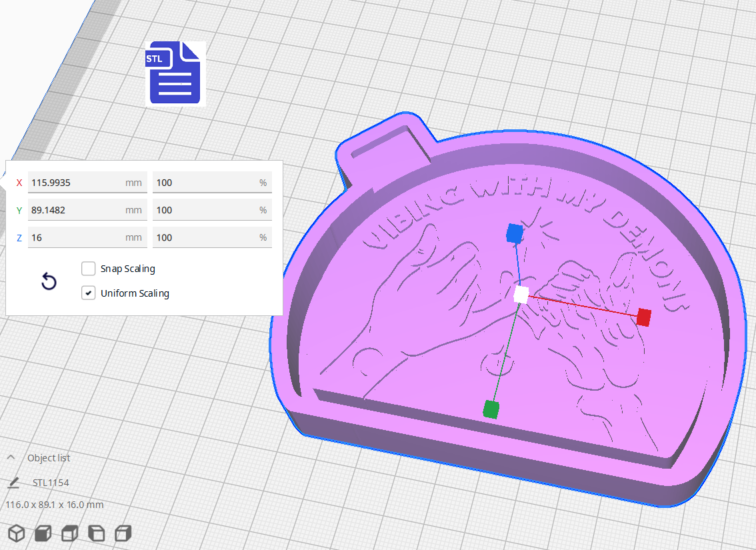Select the STL file thumbnail above the model
Image resolution: width=756 pixels, height=550 pixels.
coord(173,73)
